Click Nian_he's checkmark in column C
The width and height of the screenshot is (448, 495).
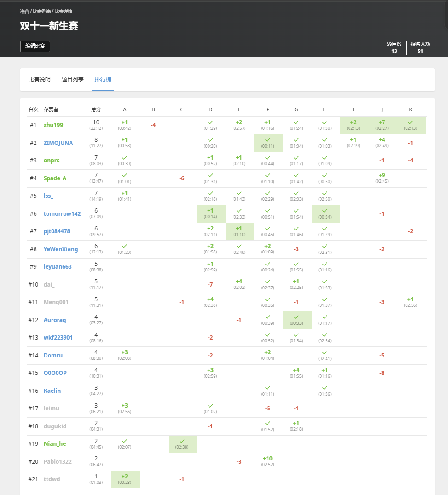click(182, 444)
